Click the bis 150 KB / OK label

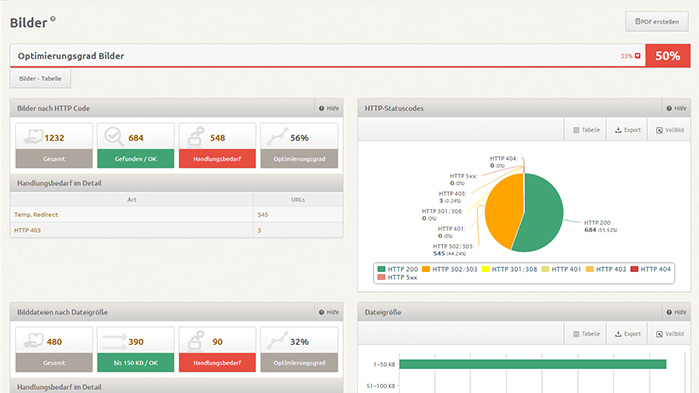136,363
